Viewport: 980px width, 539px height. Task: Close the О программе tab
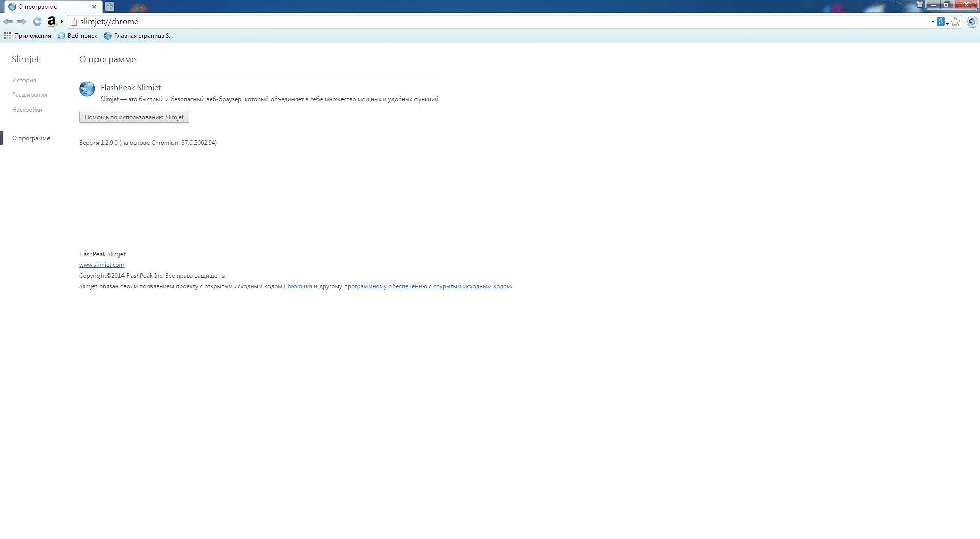pyautogui.click(x=94, y=7)
